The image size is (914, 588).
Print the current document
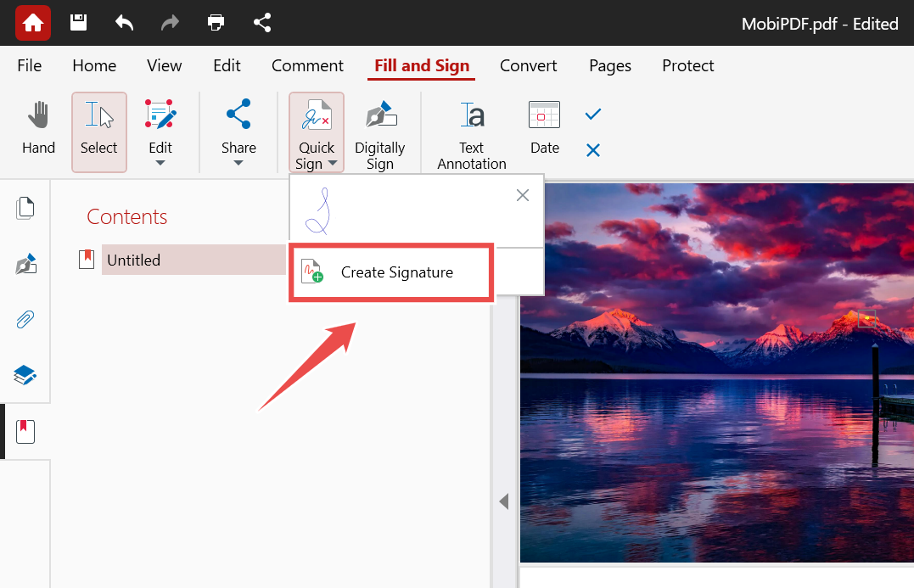click(x=216, y=23)
